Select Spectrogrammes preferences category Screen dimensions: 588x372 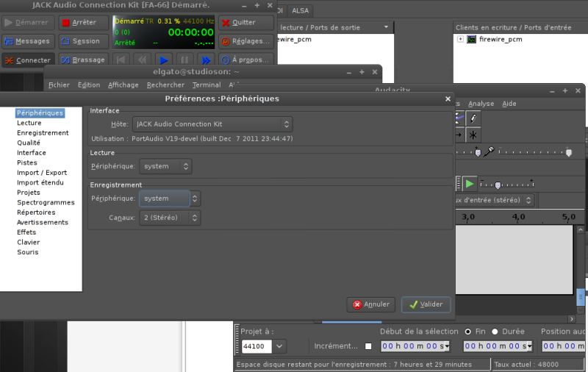click(x=46, y=202)
